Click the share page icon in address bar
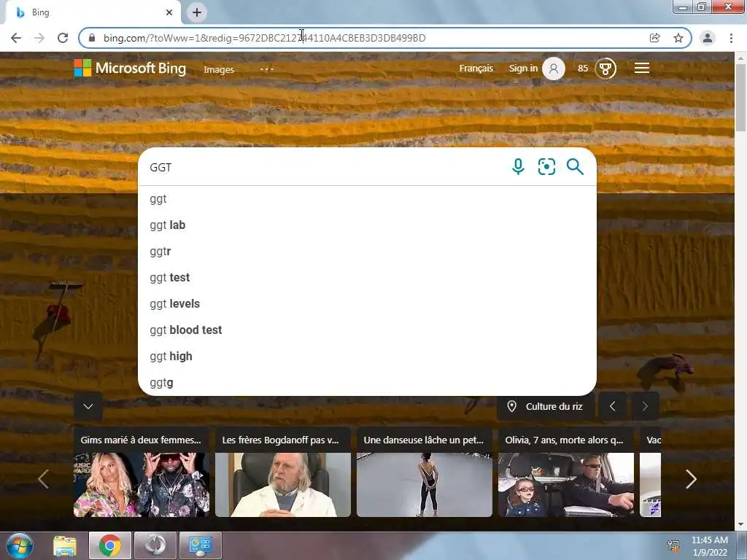Viewport: 747px width, 560px height. tap(655, 38)
